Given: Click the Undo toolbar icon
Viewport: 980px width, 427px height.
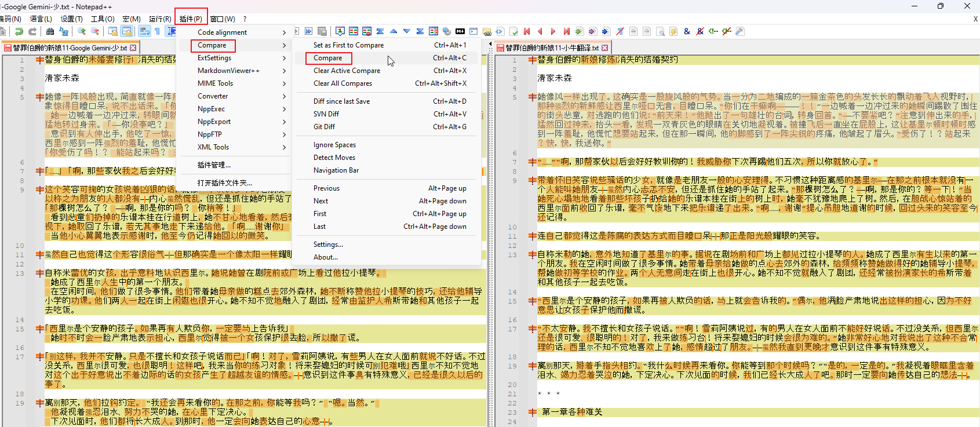Looking at the screenshot, I should coord(19,31).
